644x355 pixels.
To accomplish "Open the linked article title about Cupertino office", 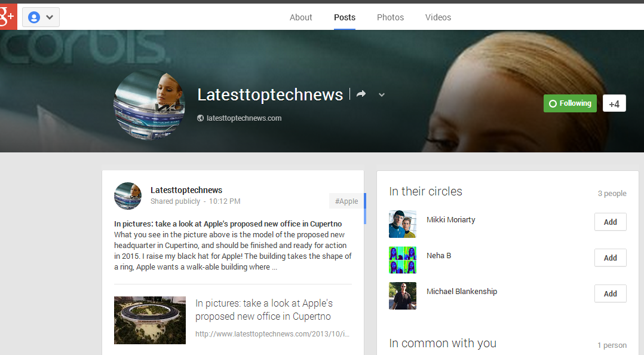I will coord(264,310).
